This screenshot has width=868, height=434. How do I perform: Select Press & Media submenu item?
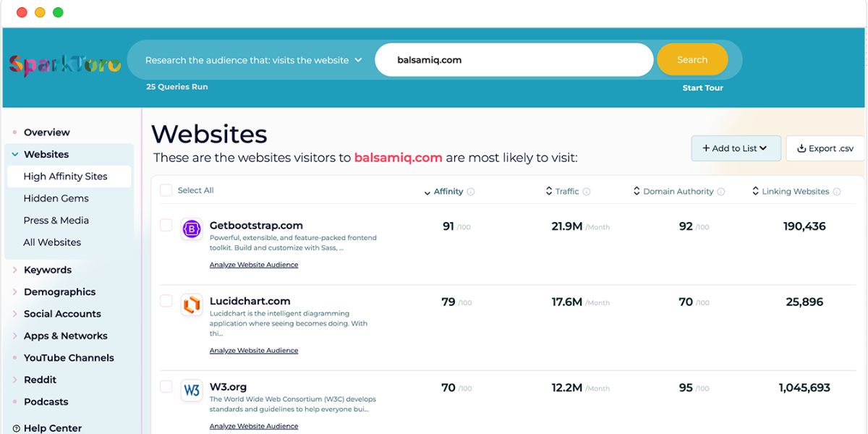click(56, 220)
